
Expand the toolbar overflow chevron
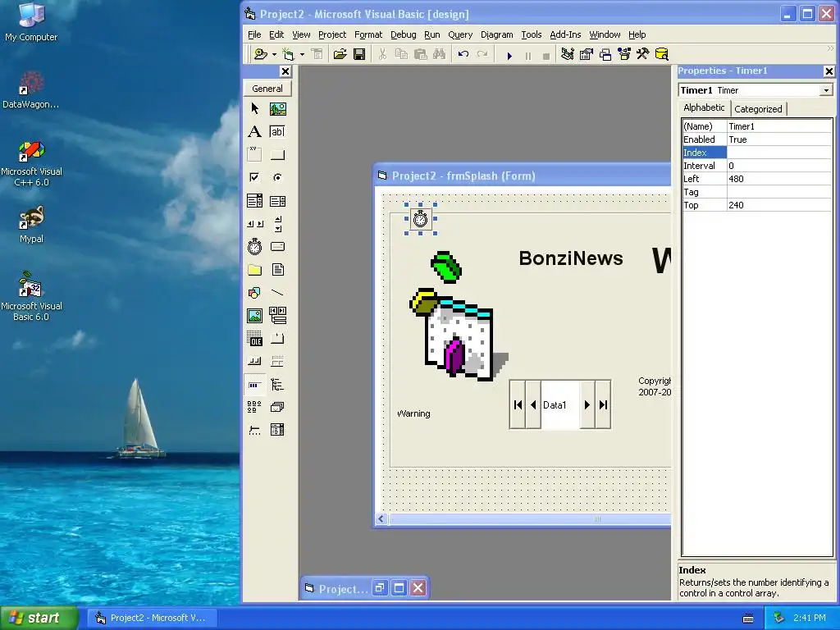tap(830, 48)
